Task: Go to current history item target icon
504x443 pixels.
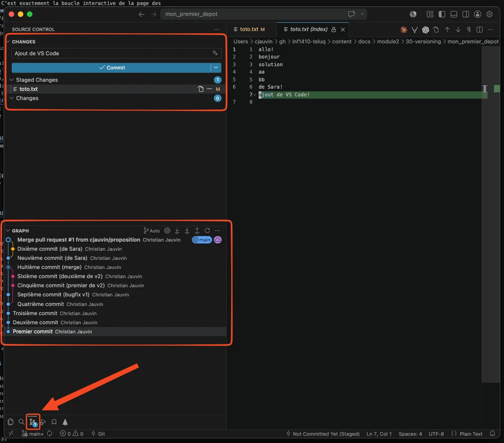Action: coord(167,230)
